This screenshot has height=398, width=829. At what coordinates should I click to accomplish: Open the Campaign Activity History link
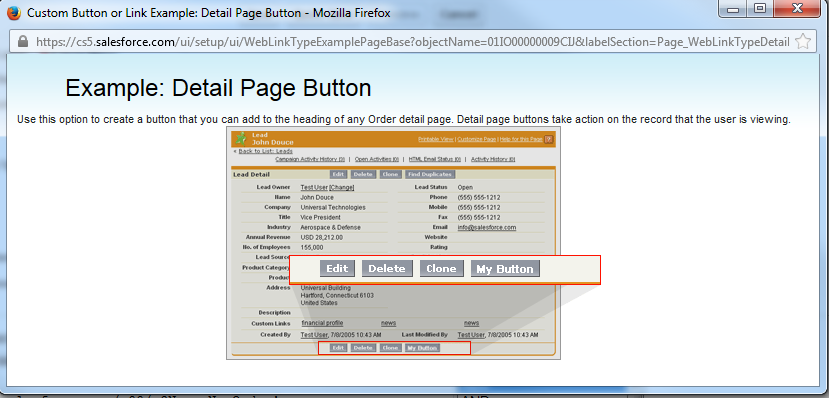click(x=310, y=159)
